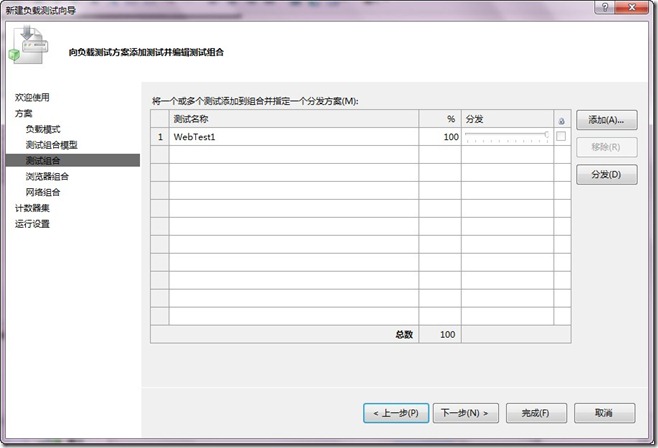Screen dimensions: 658x448
Task: Open the 计数器集 page
Action: click(x=32, y=208)
